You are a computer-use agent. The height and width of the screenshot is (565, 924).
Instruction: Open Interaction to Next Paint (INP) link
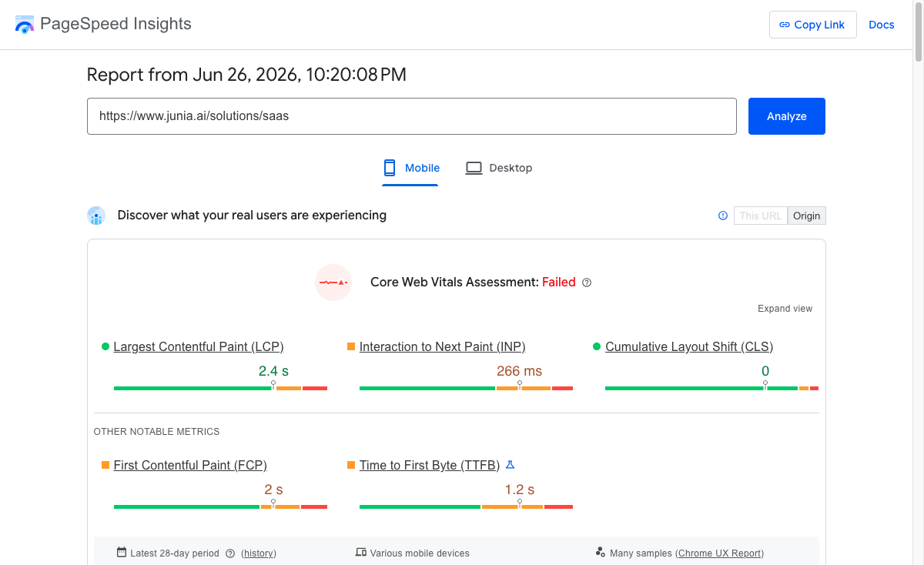[442, 347]
